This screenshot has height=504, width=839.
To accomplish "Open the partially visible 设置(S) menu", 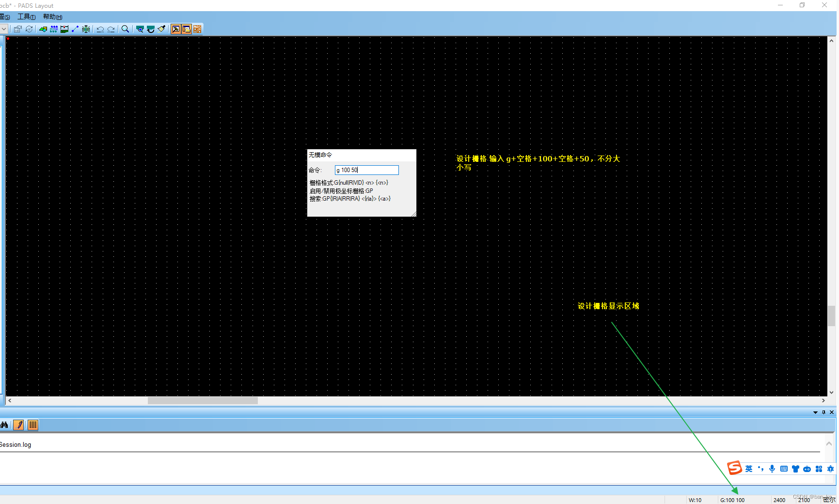I will coord(5,17).
